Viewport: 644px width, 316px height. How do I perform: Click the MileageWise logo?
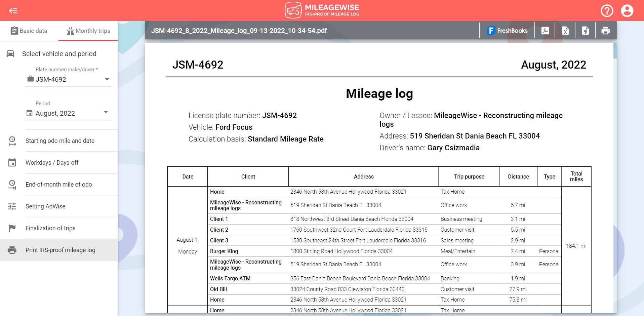322,10
